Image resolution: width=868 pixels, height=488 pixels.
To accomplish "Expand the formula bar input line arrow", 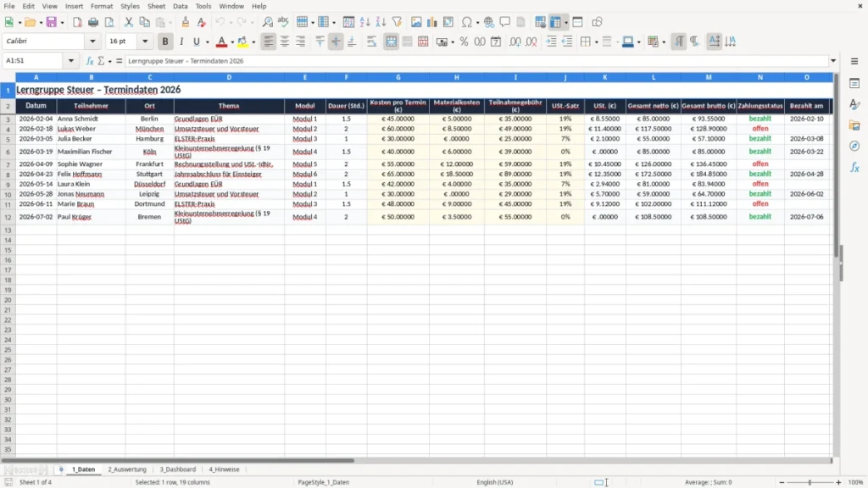I will coord(833,61).
